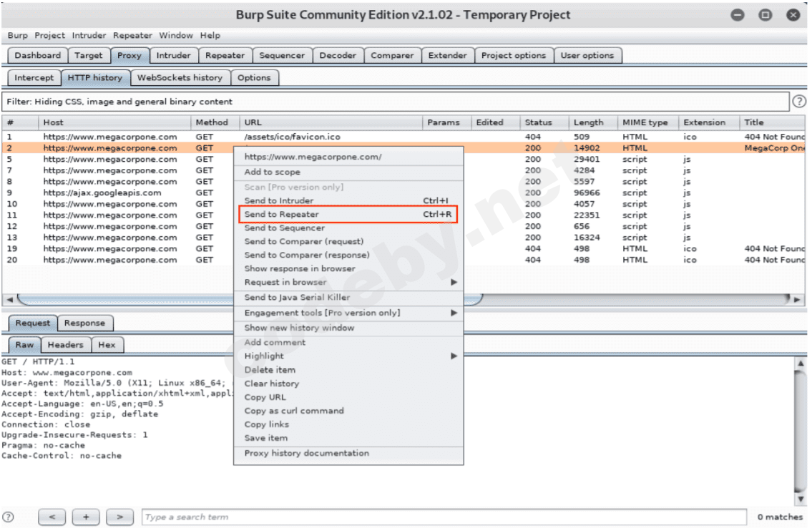
Task: Click the search help question mark icon
Action: pyautogui.click(x=8, y=517)
